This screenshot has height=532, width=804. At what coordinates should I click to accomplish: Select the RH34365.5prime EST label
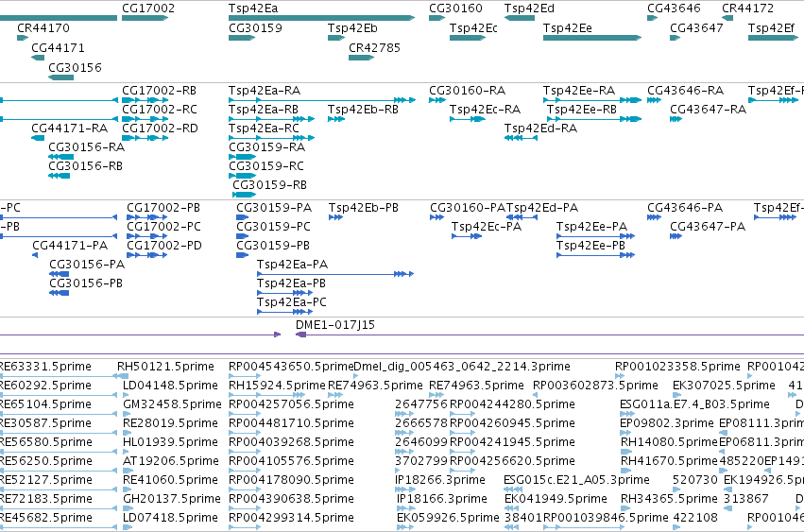669,499
